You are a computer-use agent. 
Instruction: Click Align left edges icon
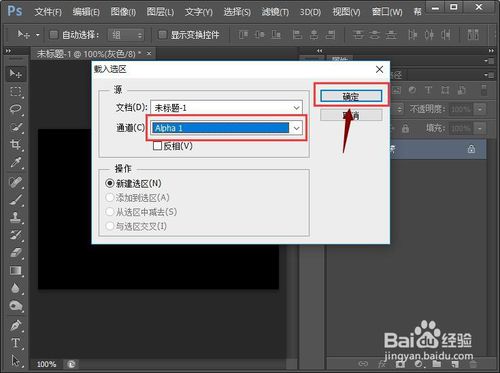[297, 35]
